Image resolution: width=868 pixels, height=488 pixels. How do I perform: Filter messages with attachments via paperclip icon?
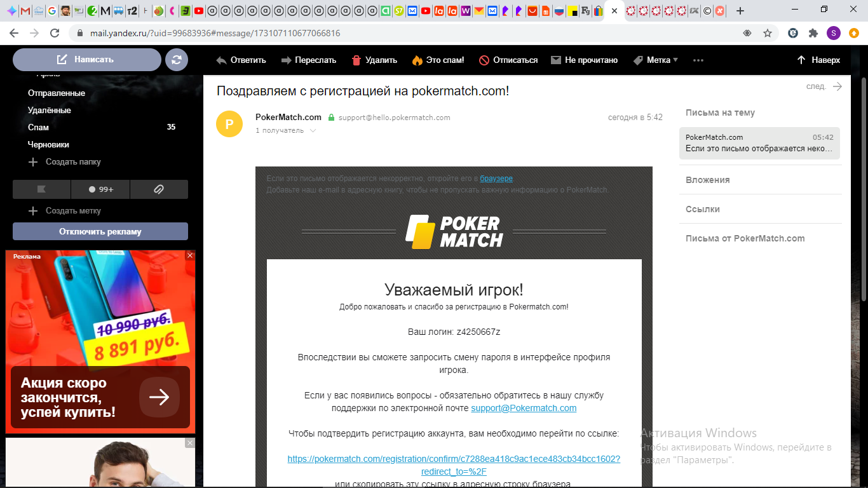click(x=159, y=189)
